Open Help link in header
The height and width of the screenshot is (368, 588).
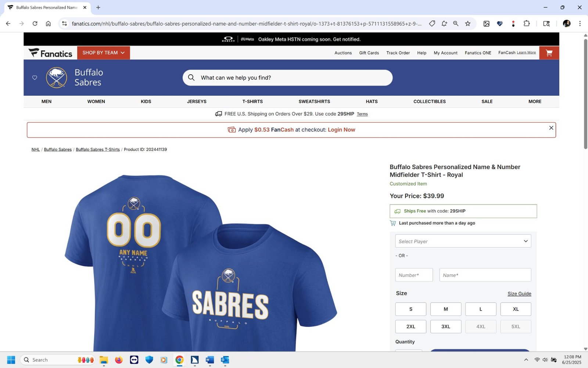coord(422,53)
